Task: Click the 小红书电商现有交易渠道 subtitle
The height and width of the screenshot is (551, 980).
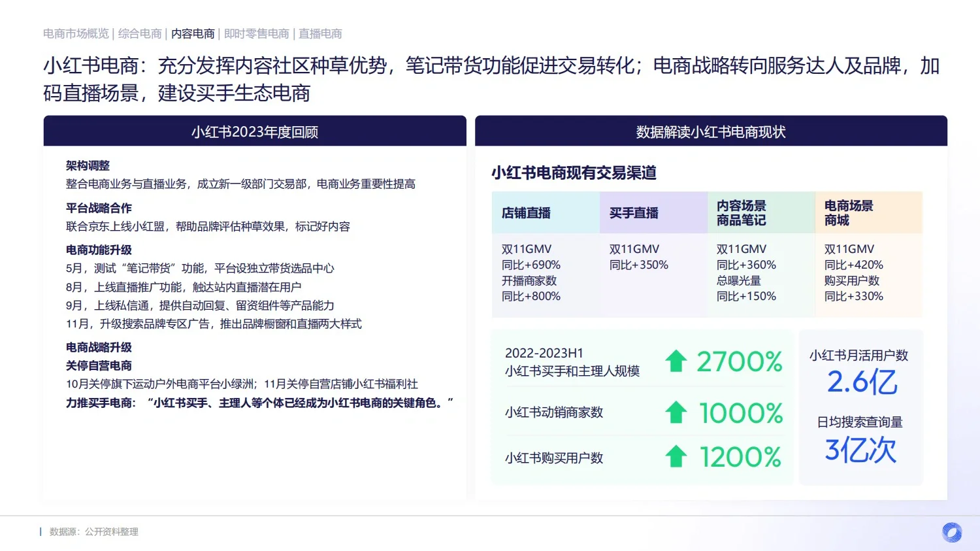Action: [574, 173]
